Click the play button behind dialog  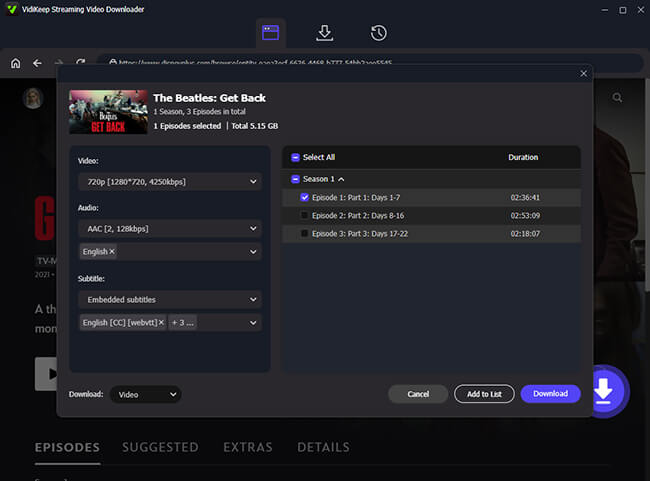tap(46, 374)
